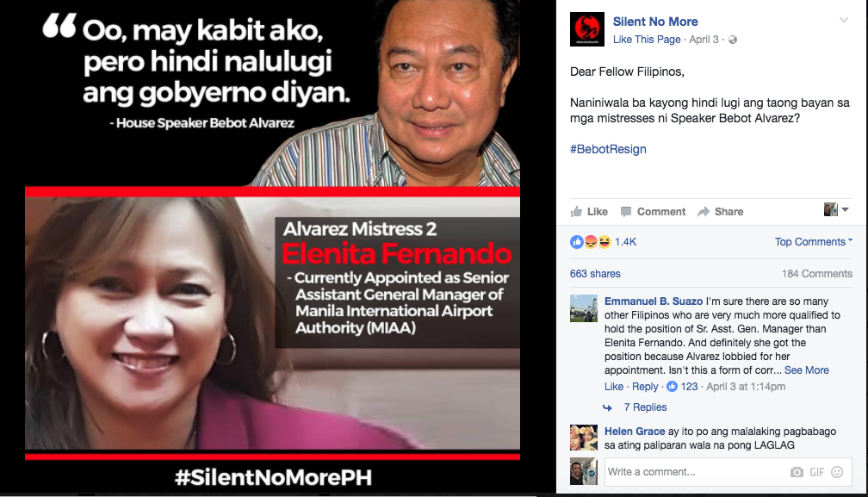Open Helen Grace's profile thumbnail

click(x=584, y=438)
